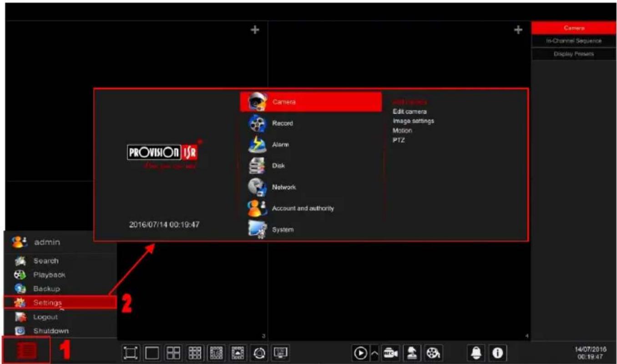The height and width of the screenshot is (364, 617).
Task: Choose Settings in the start menu
Action: point(61,303)
